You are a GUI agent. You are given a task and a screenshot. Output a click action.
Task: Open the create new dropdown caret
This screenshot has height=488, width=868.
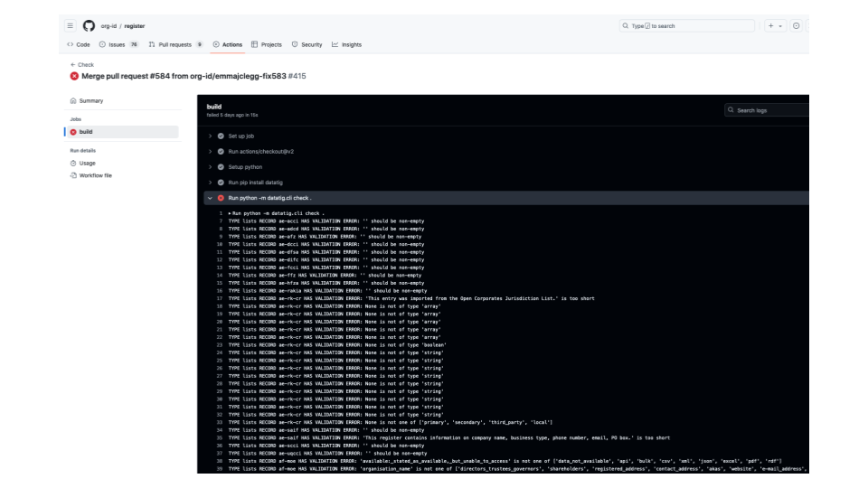click(x=780, y=26)
